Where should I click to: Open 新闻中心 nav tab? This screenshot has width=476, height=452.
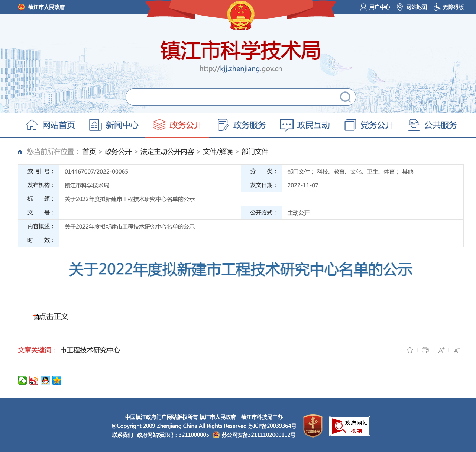pyautogui.click(x=114, y=125)
